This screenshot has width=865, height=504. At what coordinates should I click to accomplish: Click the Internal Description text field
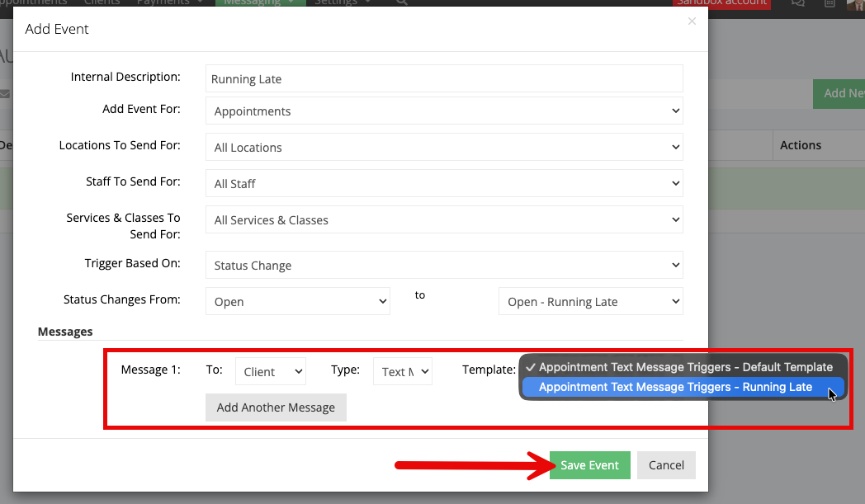tap(444, 79)
